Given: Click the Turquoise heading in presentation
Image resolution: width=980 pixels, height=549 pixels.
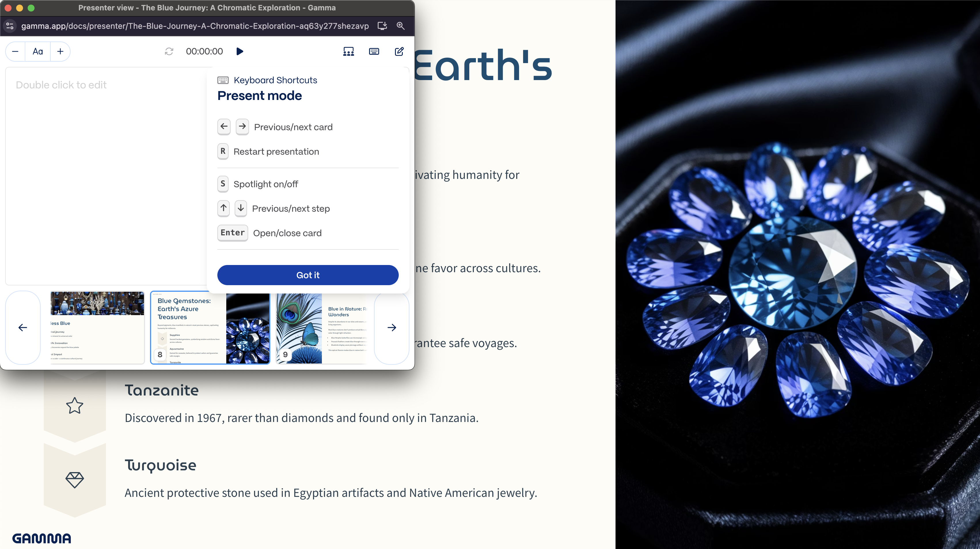Looking at the screenshot, I should [x=161, y=465].
